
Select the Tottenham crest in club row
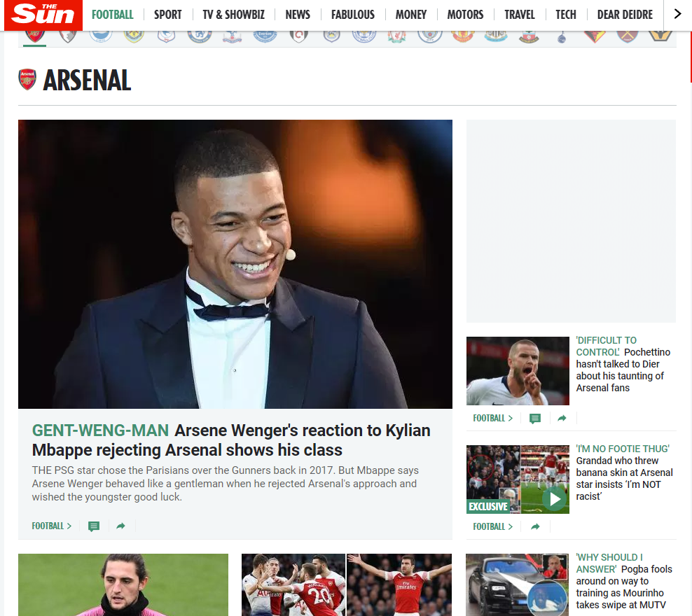(562, 37)
